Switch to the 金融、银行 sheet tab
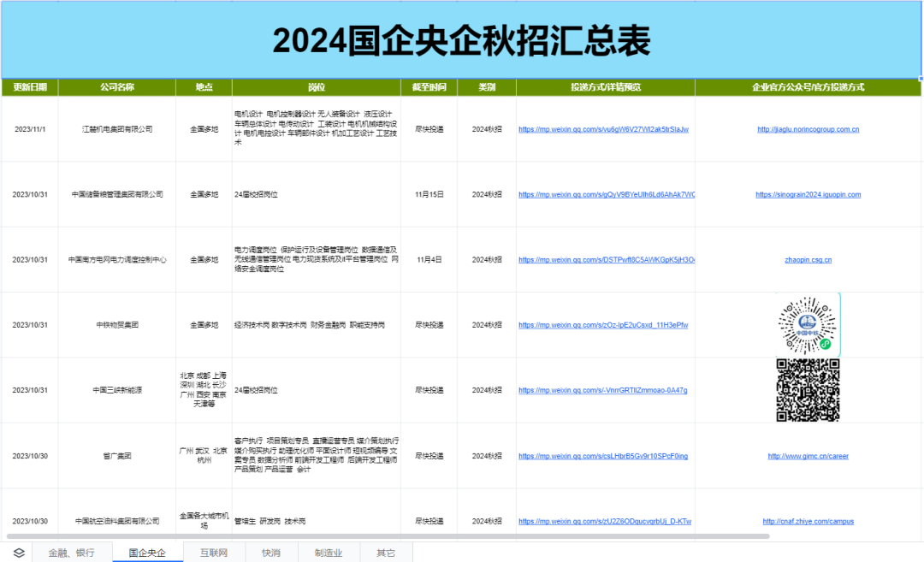This screenshot has width=924, height=562. [x=71, y=553]
